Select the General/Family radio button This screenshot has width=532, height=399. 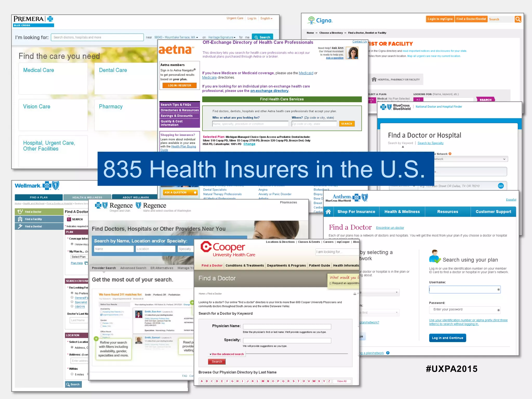click(x=72, y=297)
